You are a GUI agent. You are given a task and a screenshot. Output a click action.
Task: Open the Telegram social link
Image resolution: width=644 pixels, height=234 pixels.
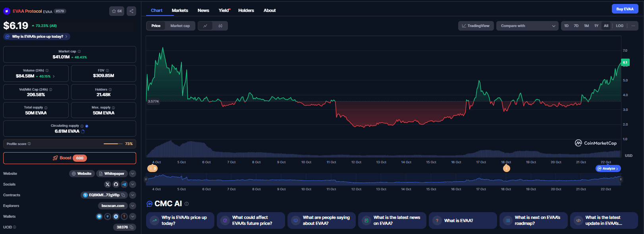coord(124,184)
